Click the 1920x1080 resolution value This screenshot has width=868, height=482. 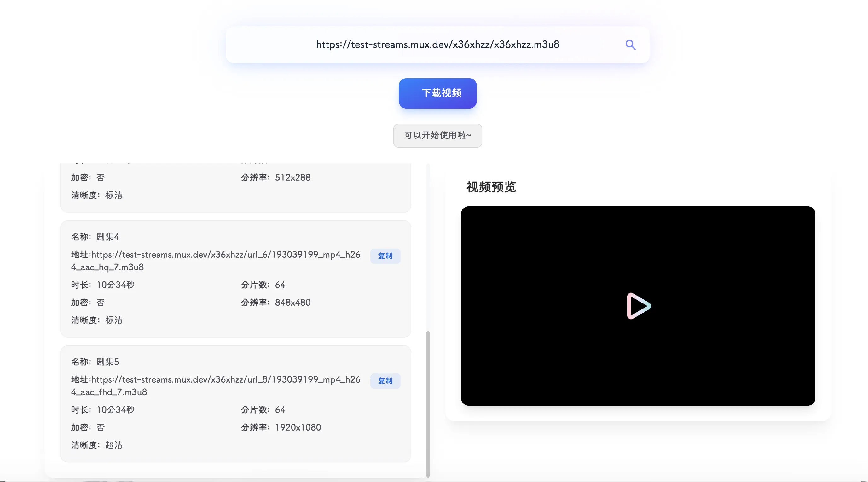coord(298,427)
